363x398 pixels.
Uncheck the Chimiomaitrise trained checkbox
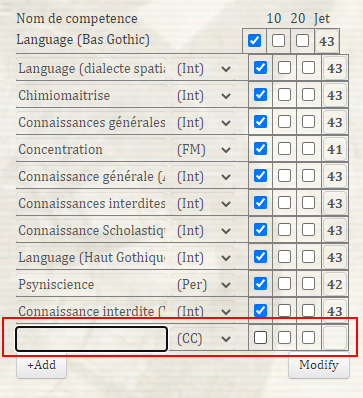(x=260, y=95)
